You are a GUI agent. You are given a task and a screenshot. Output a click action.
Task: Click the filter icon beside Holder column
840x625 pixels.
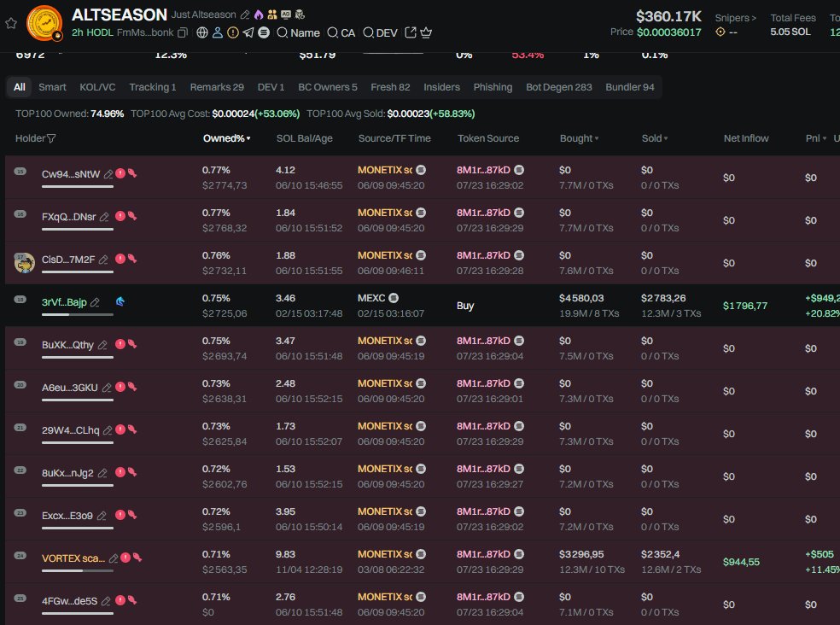(x=51, y=138)
